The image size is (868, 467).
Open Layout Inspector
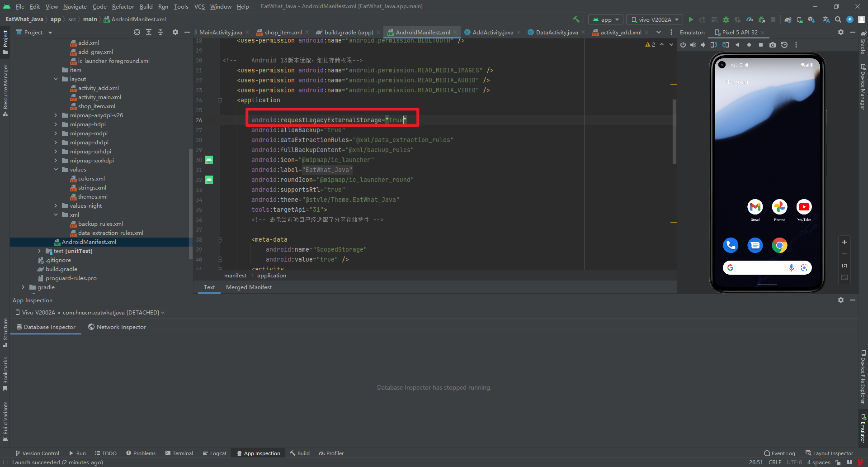coord(829,453)
